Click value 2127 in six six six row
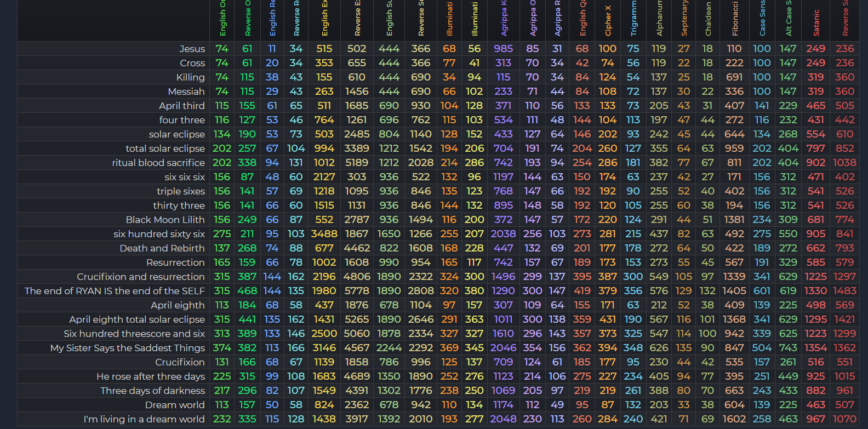This screenshot has height=429, width=868. (324, 177)
